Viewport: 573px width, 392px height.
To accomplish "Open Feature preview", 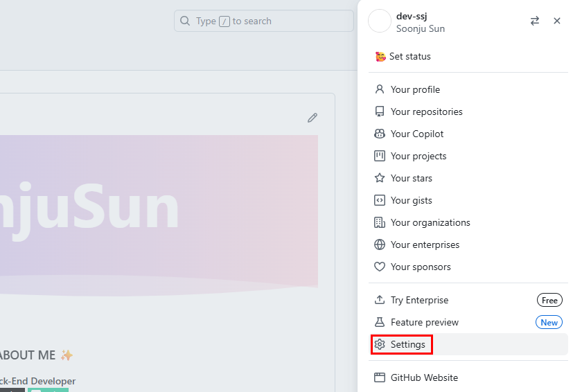I will pos(468,322).
